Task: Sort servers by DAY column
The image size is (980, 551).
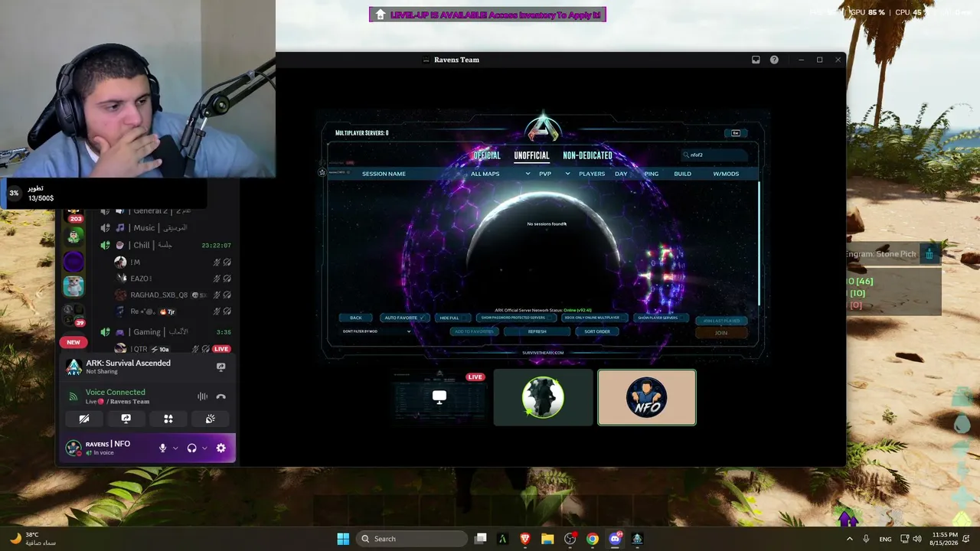Action: point(621,174)
